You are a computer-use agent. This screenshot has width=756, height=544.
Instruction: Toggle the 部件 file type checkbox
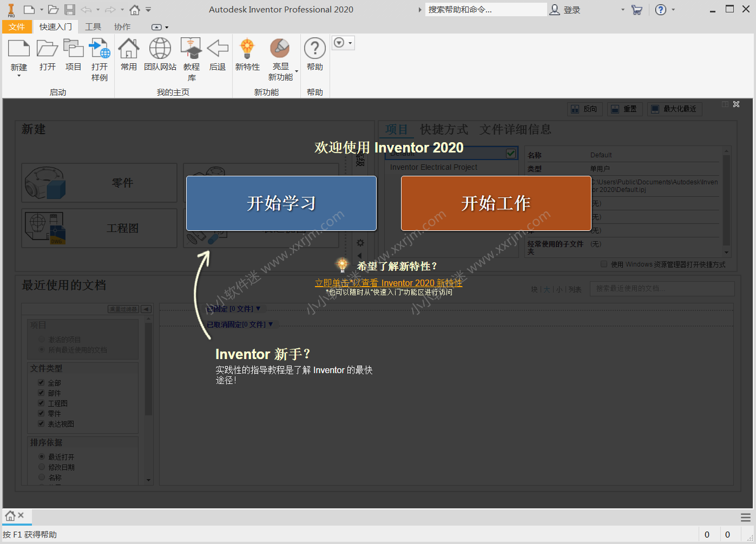coord(41,393)
